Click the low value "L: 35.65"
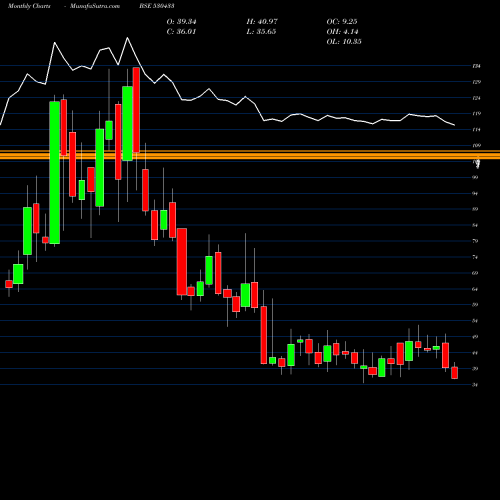500x500 pixels. pyautogui.click(x=261, y=32)
